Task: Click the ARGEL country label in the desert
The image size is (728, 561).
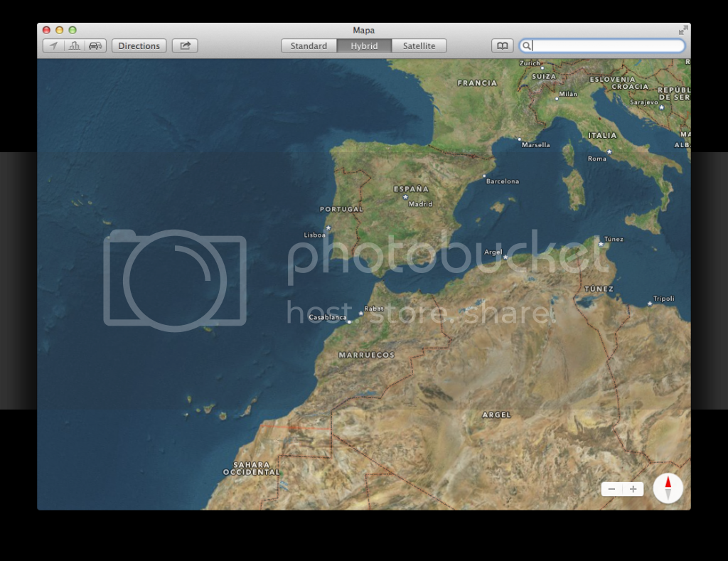Action: point(497,415)
